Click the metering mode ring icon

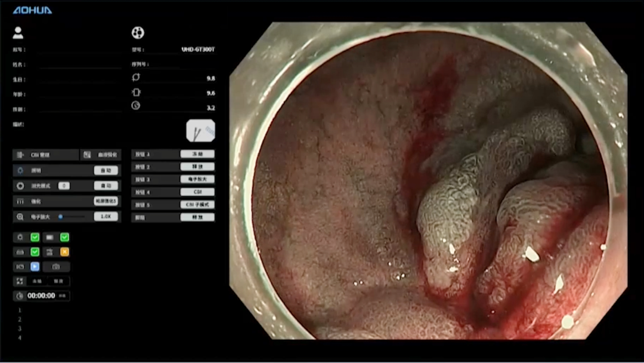click(20, 186)
